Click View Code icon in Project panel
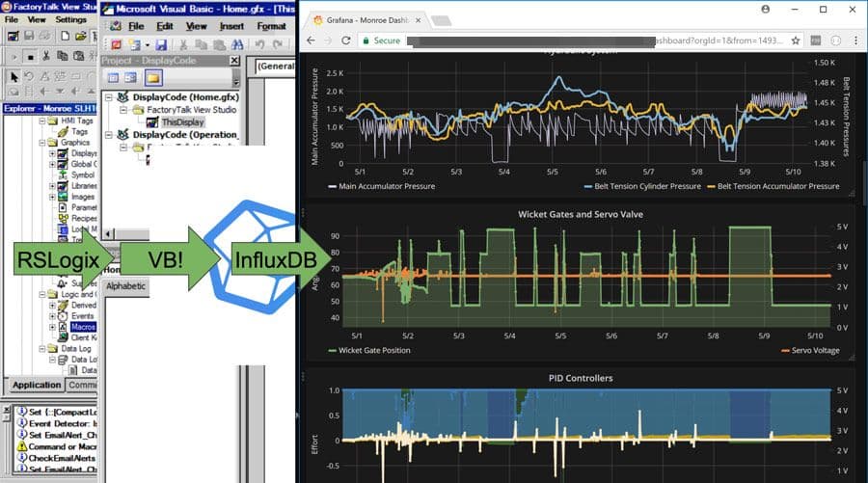 click(x=113, y=78)
